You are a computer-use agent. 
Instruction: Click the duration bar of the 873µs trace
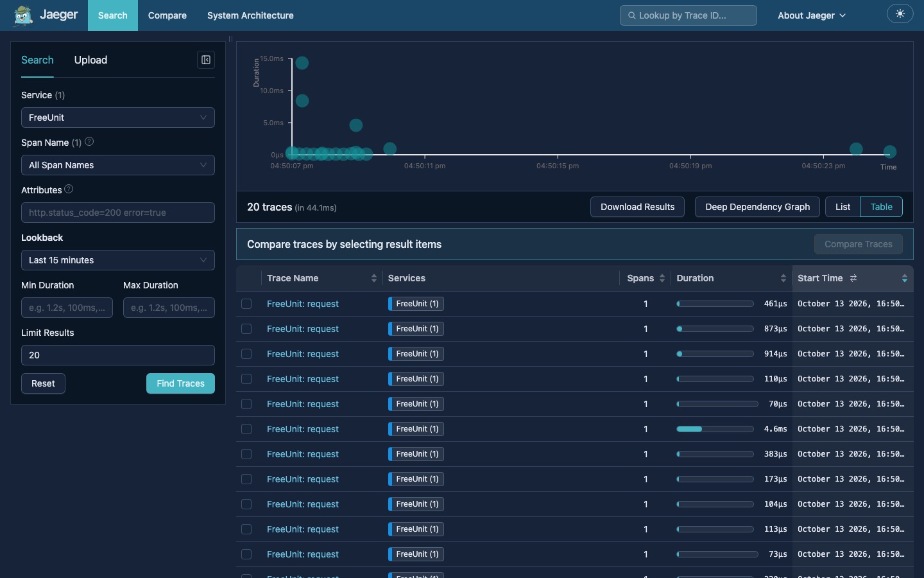coord(715,329)
